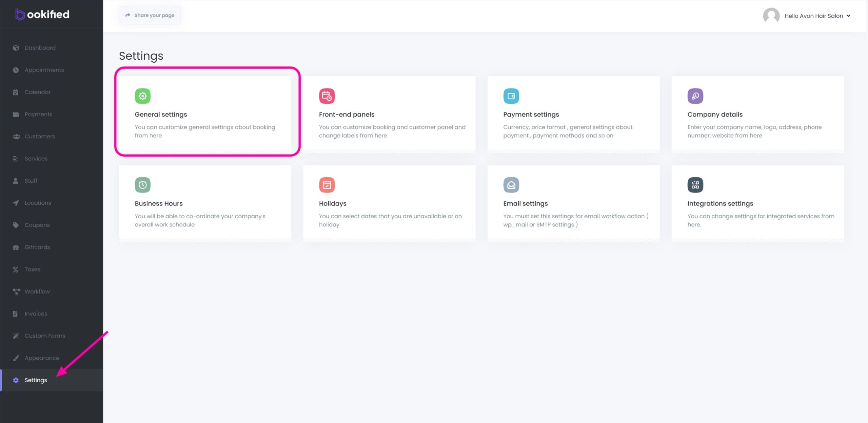
Task: Click the Holidays calendar icon
Action: click(x=327, y=185)
